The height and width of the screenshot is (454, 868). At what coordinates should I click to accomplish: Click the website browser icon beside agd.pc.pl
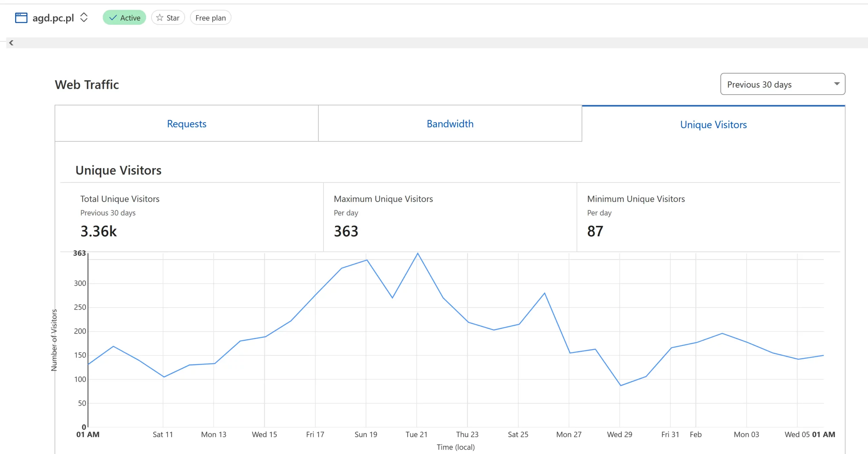pos(21,18)
